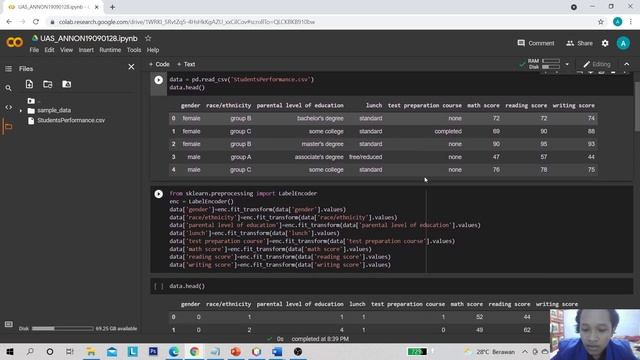Go up to the parent folder

(x=31, y=100)
